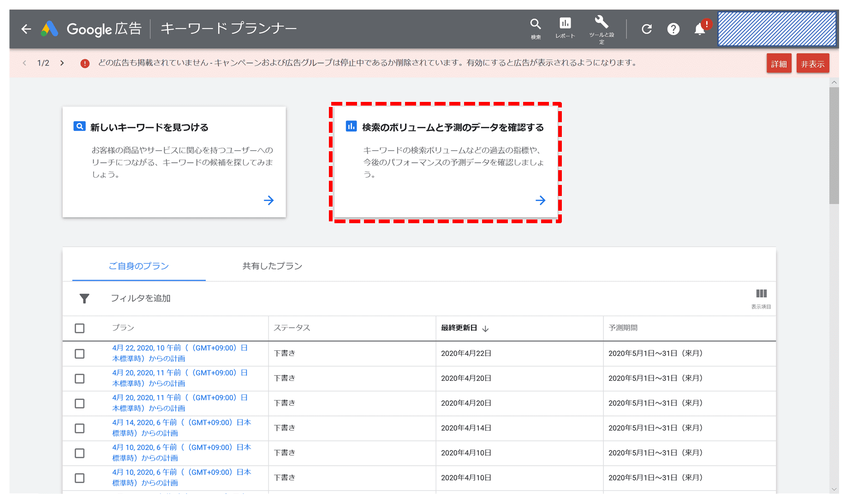852x504 pixels.
Task: Click the filter funnel icon
Action: pos(84,299)
